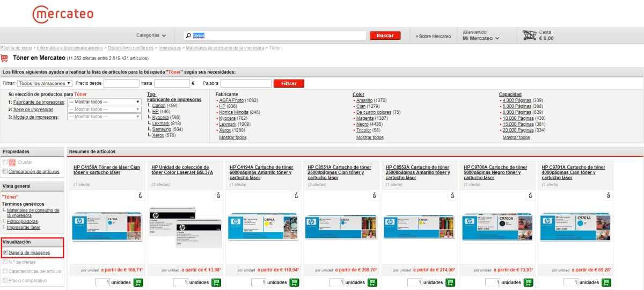Add HP C4150A toner to cart

coord(138,282)
